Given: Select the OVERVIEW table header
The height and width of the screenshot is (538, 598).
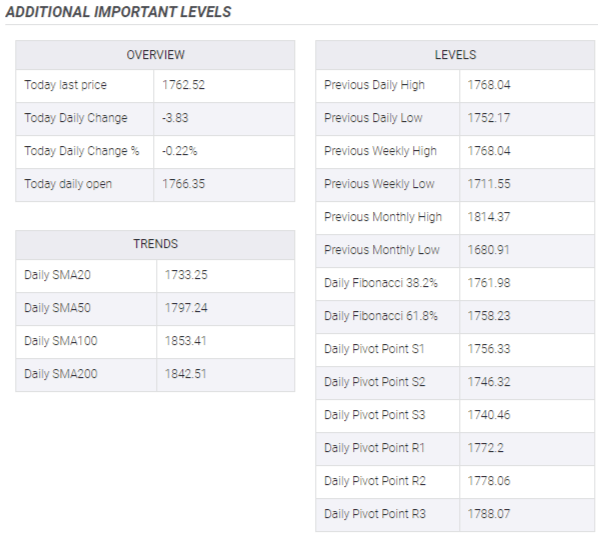Looking at the screenshot, I should coord(155,55).
